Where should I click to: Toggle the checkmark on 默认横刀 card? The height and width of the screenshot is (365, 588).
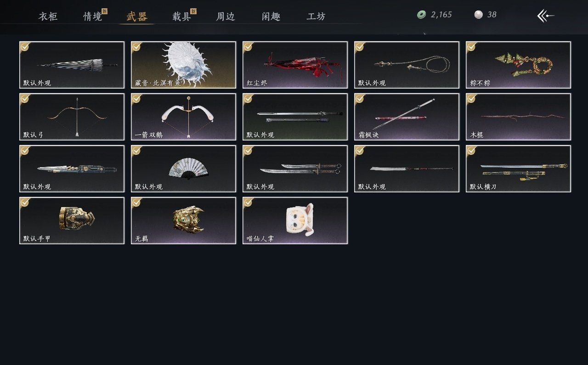471,151
